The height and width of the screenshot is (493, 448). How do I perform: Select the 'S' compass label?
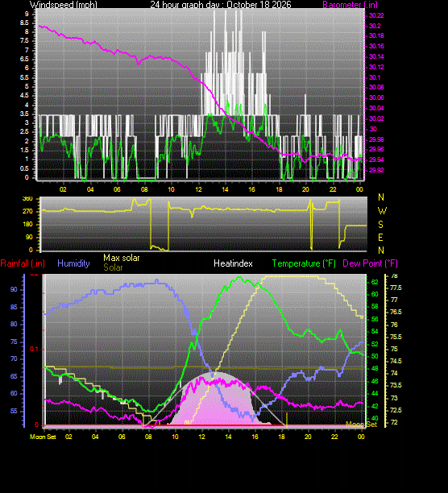(x=381, y=225)
